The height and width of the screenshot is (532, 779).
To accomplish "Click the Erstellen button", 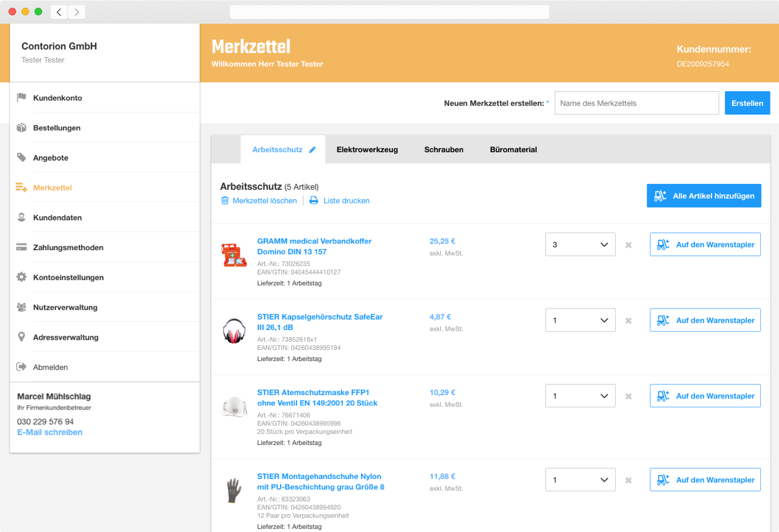I will tap(747, 103).
